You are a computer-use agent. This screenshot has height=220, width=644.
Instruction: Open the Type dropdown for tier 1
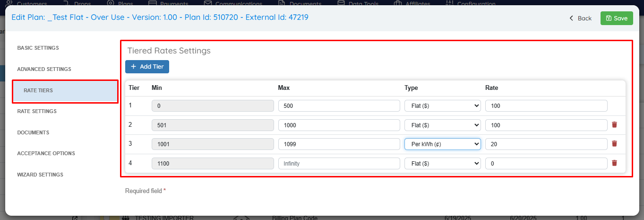pyautogui.click(x=442, y=106)
